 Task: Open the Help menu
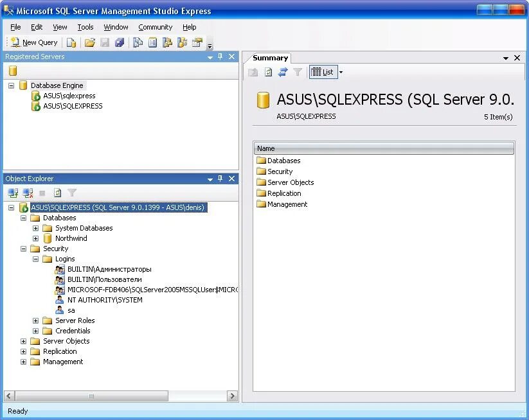(x=189, y=27)
